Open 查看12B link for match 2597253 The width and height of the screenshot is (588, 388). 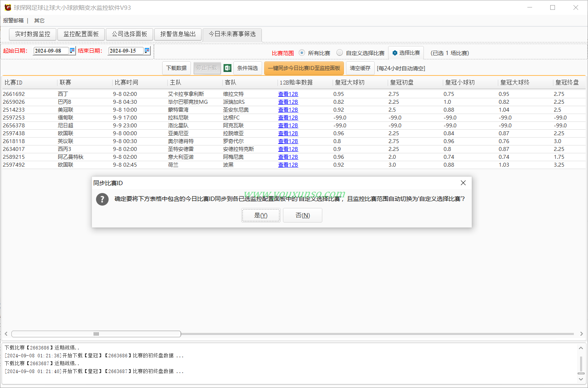288,118
